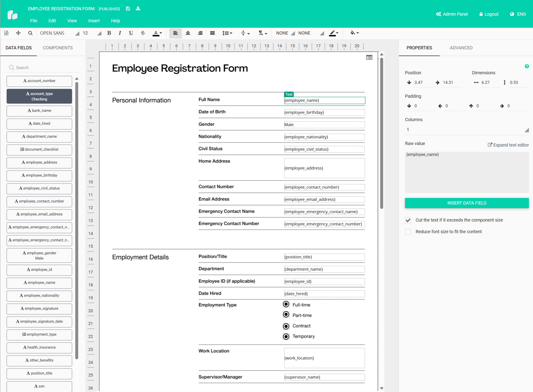
Task: Select the health_insurance data field
Action: point(39,348)
